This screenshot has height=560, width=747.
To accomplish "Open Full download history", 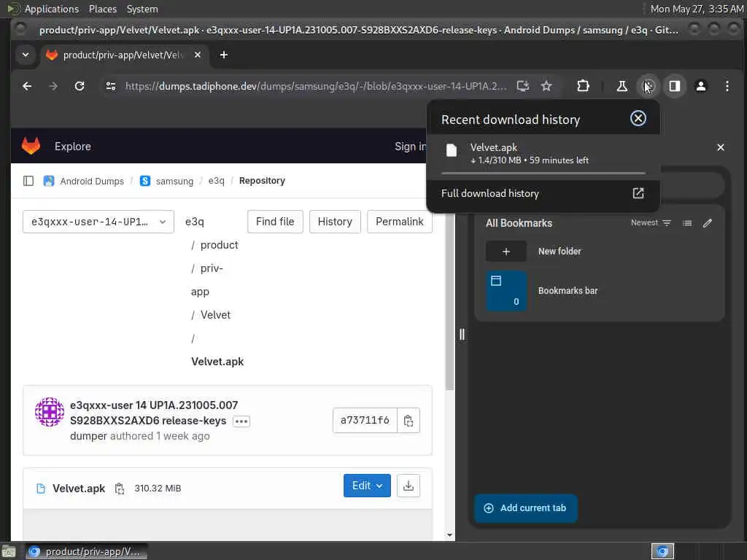I will 543,193.
